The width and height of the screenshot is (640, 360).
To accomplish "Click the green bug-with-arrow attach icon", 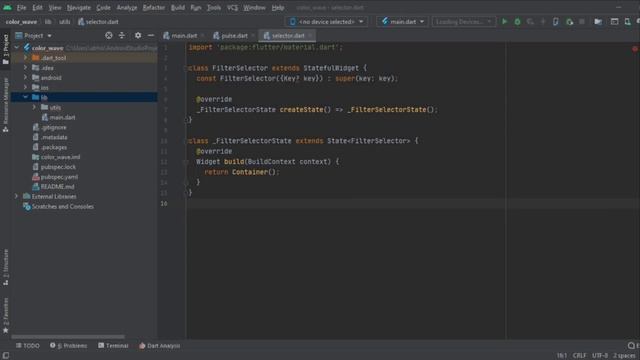I will tap(569, 22).
